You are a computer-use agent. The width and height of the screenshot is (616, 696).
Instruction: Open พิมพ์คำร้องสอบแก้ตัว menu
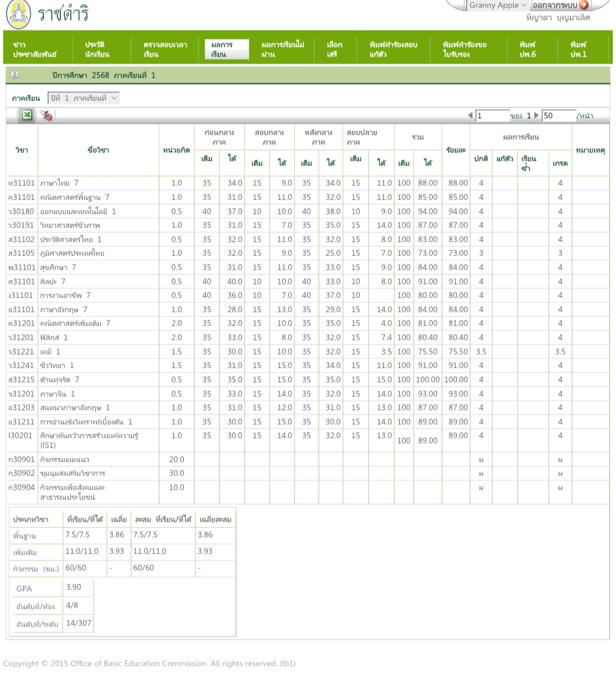(x=393, y=50)
